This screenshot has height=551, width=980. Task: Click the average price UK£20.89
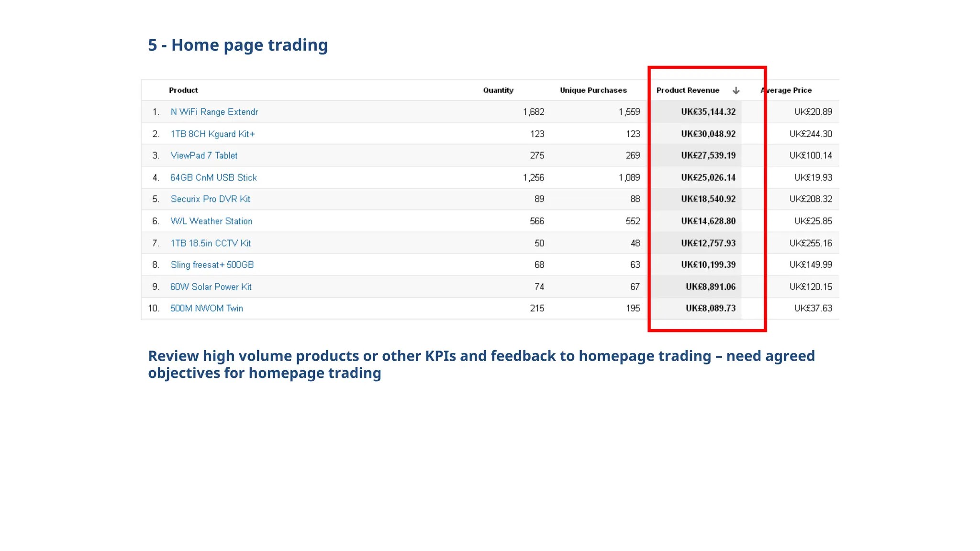pyautogui.click(x=813, y=112)
